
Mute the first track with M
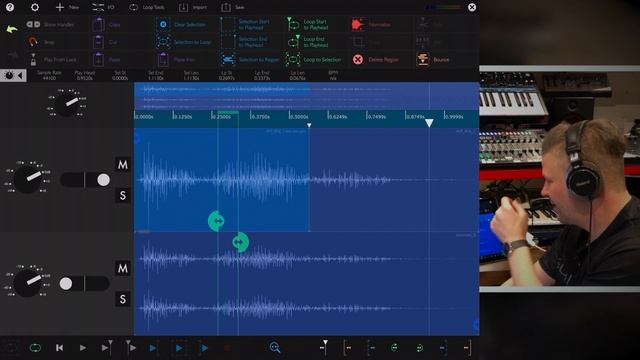pos(122,164)
